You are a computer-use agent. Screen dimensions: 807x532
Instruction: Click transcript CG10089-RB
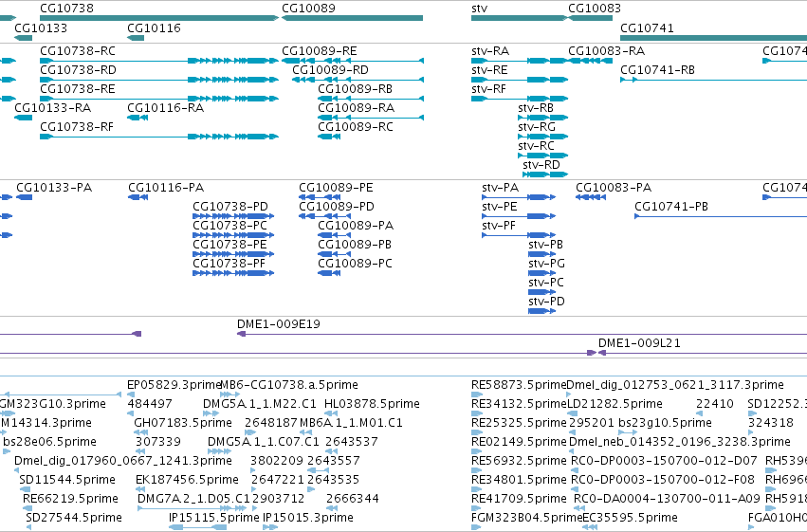[355, 89]
